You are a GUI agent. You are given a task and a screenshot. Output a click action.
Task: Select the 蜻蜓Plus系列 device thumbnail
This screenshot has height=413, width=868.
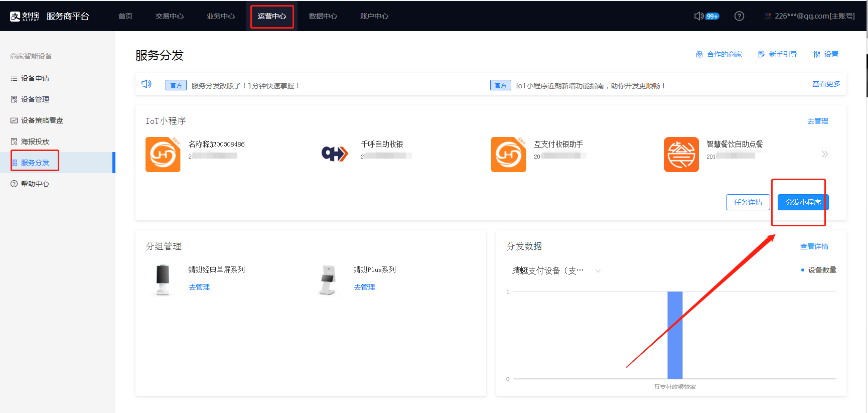[328, 280]
